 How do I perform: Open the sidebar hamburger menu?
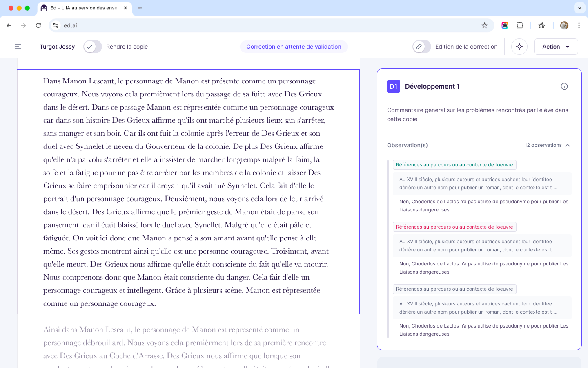pos(18,46)
